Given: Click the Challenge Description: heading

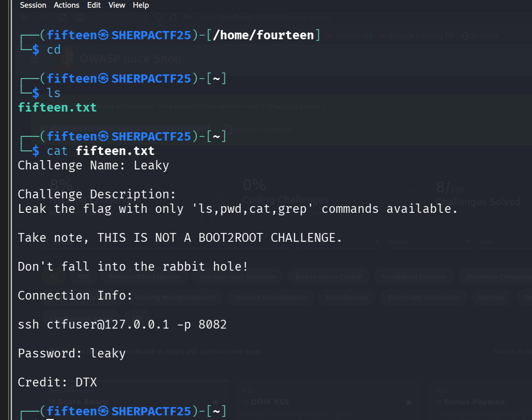Looking at the screenshot, I should [x=97, y=194].
